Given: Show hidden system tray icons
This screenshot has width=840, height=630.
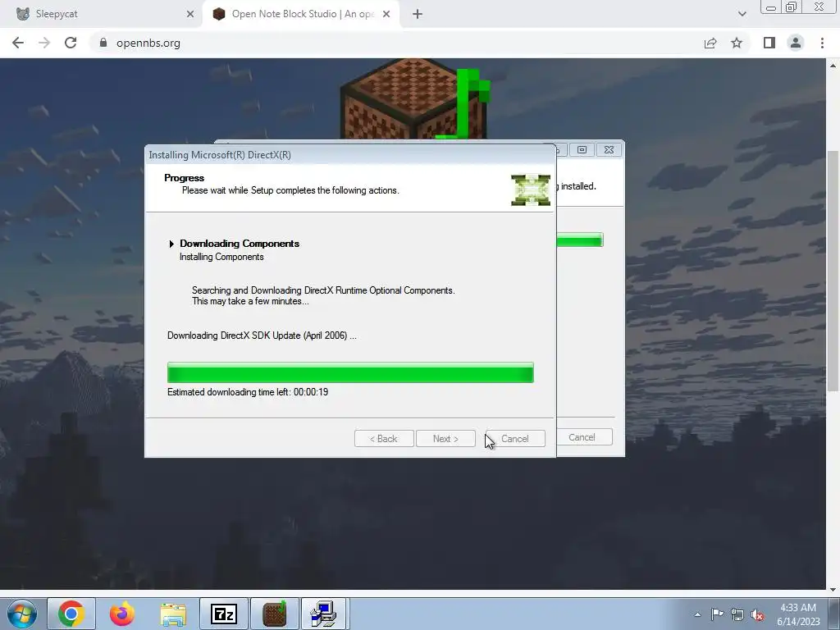Looking at the screenshot, I should (697, 614).
